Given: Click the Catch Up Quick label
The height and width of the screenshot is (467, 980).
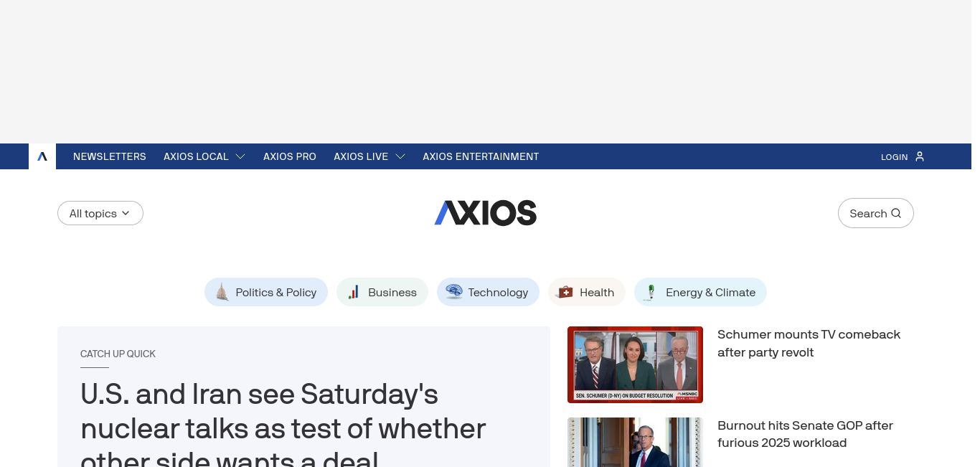Looking at the screenshot, I should 118,354.
